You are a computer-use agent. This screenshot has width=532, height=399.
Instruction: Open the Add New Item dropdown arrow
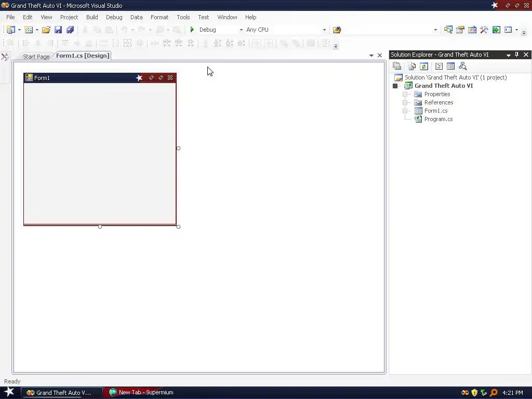click(x=37, y=30)
